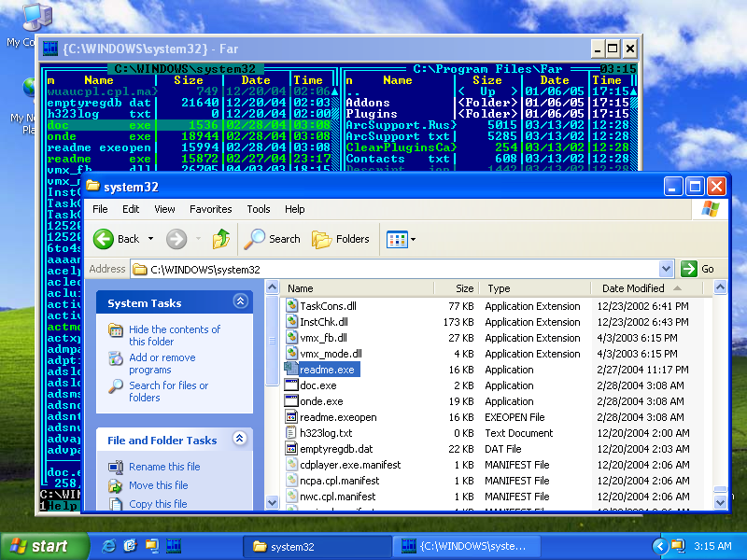
Task: Open the Help menu
Action: click(x=294, y=209)
